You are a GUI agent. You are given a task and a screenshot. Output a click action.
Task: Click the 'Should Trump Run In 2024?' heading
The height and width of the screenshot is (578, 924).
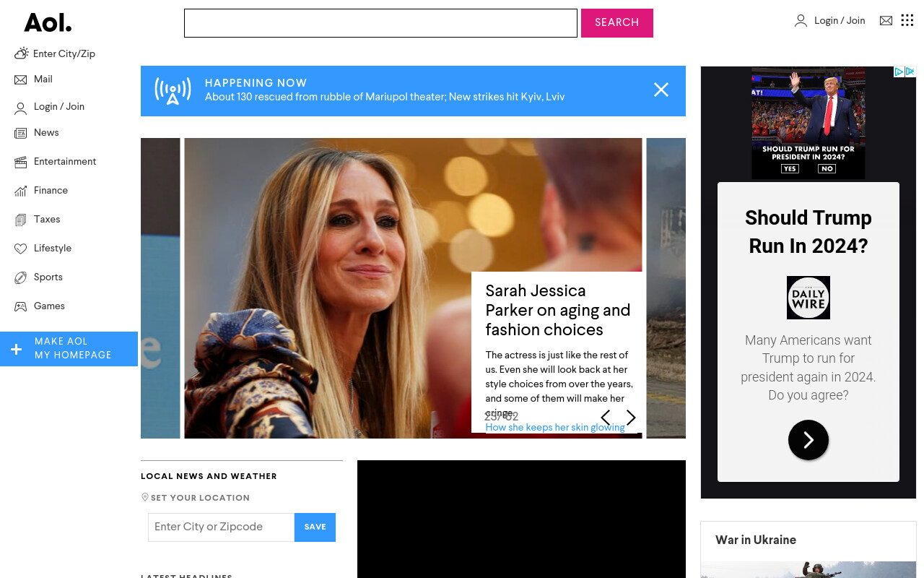(x=808, y=232)
